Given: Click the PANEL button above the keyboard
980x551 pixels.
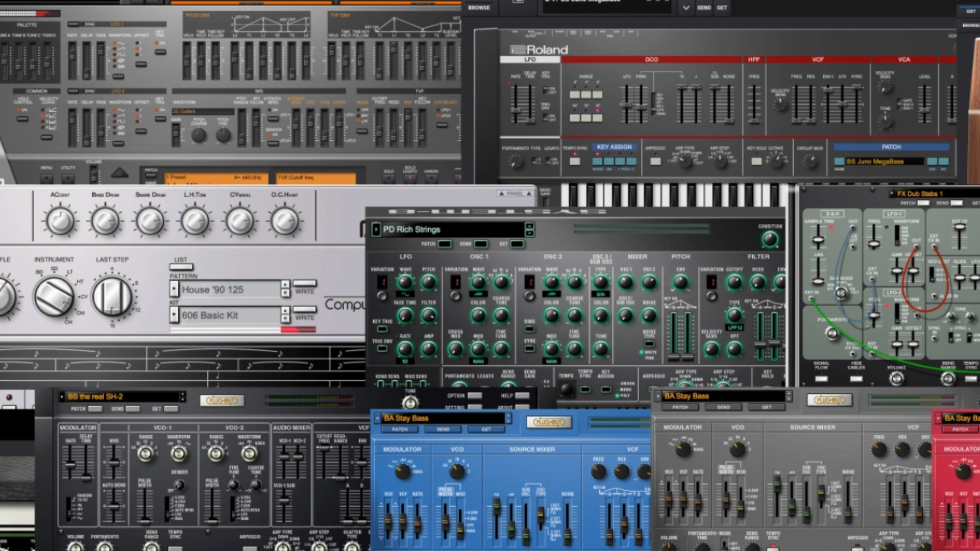Looking at the screenshot, I should (x=515, y=193).
